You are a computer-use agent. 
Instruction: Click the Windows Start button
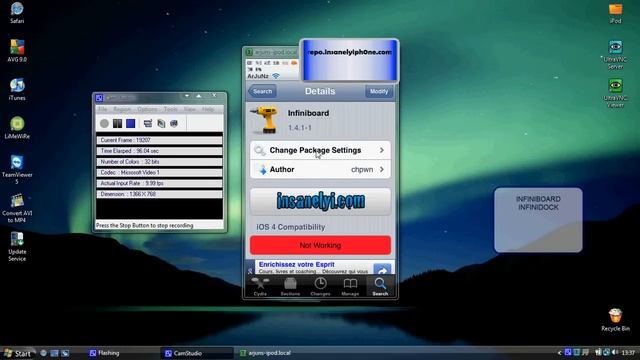(17, 353)
